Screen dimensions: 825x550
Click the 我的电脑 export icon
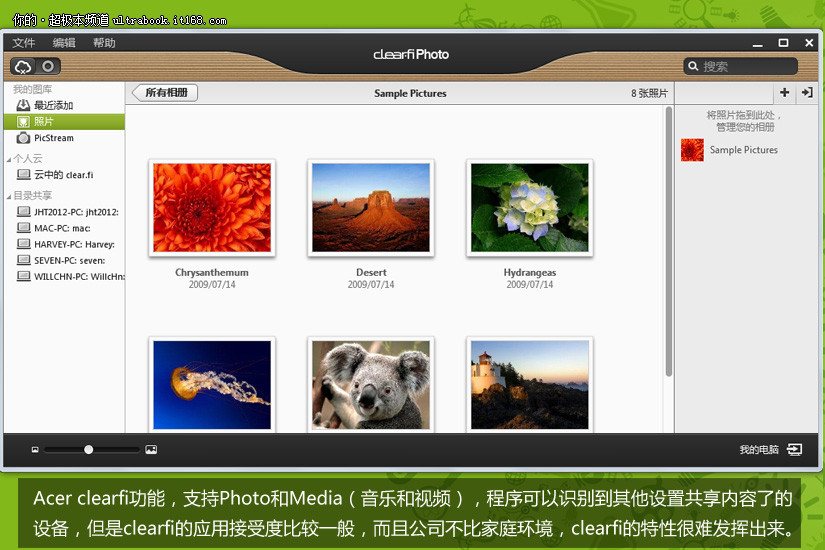pos(794,450)
